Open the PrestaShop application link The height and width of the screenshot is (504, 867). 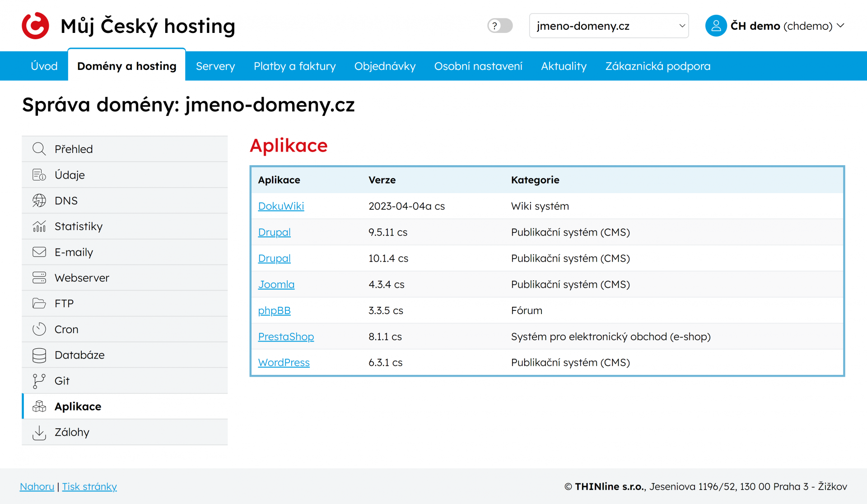(286, 337)
